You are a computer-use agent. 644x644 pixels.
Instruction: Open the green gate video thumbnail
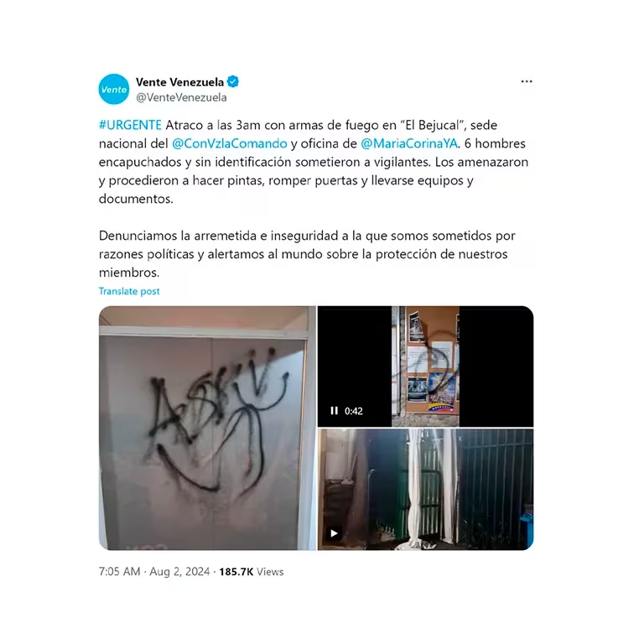click(425, 490)
